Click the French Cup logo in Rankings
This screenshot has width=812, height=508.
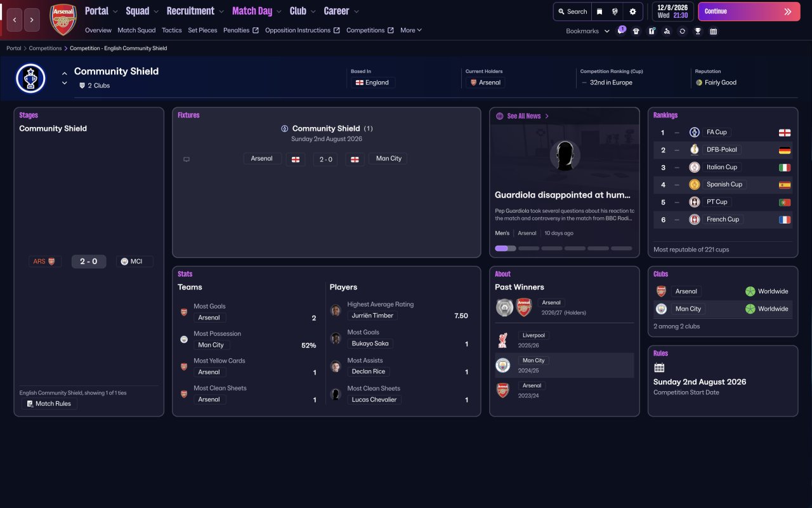(695, 219)
